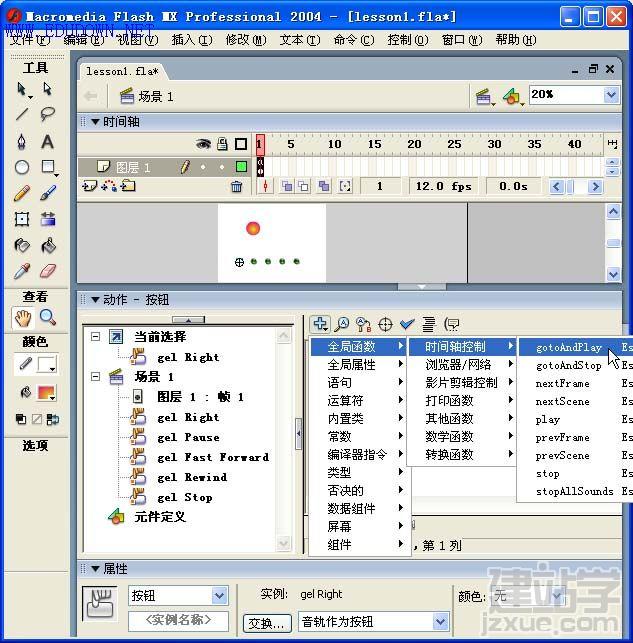633x643 pixels.
Task: Select the Brush tool
Action: (48, 193)
